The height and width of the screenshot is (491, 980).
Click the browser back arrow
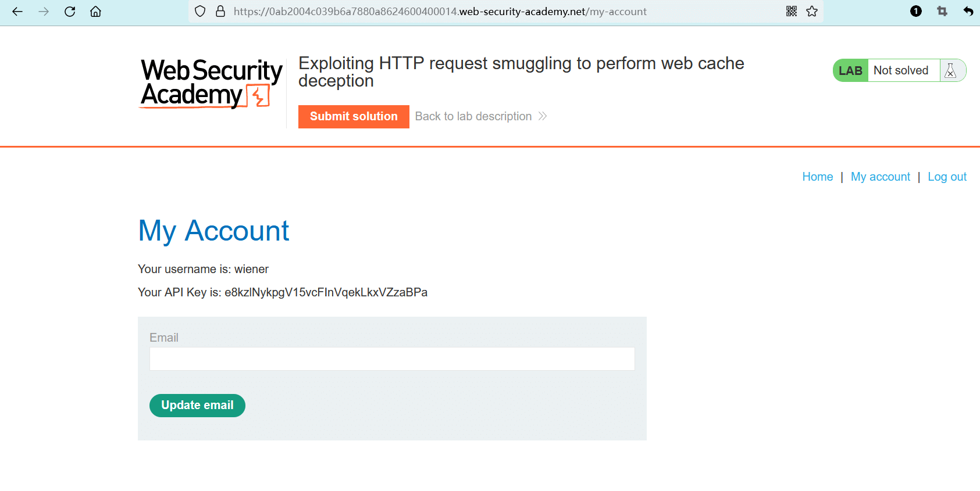click(17, 12)
